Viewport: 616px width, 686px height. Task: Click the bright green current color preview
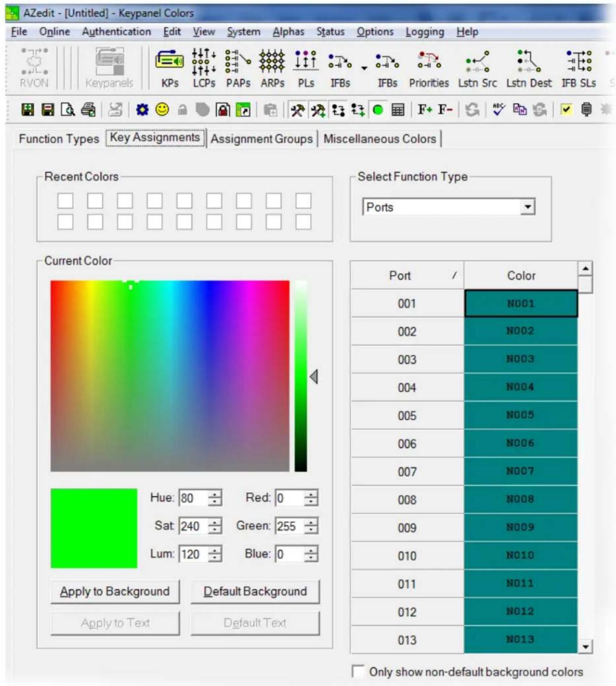click(x=94, y=528)
